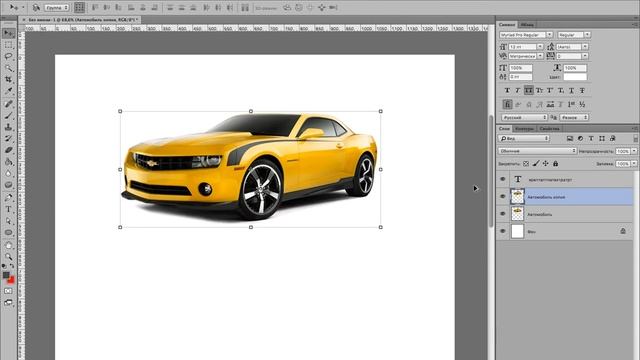Switch to the 'Абзац' paragraph tab
640x360 pixels.
click(x=527, y=24)
